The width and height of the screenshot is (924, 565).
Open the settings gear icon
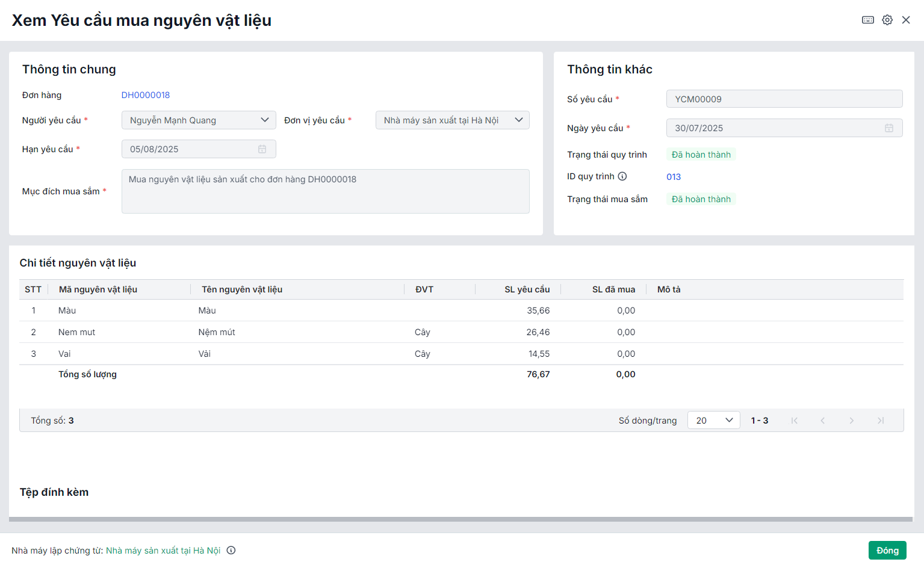click(x=887, y=20)
